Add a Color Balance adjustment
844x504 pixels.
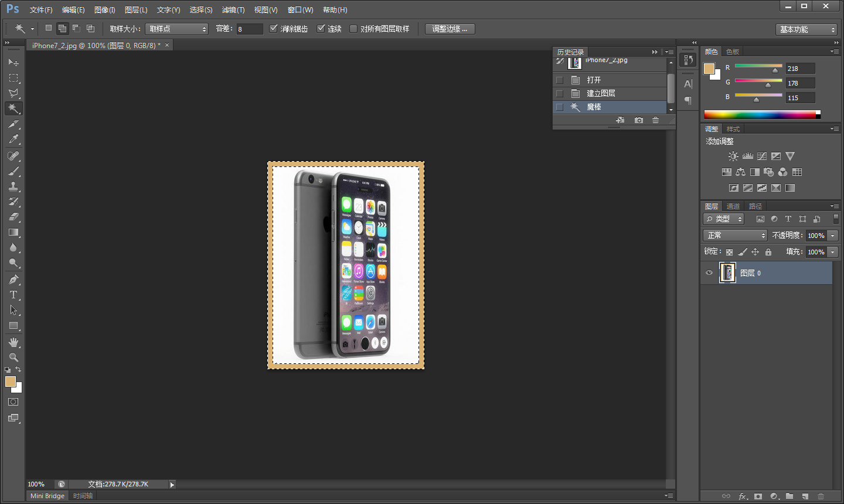740,172
